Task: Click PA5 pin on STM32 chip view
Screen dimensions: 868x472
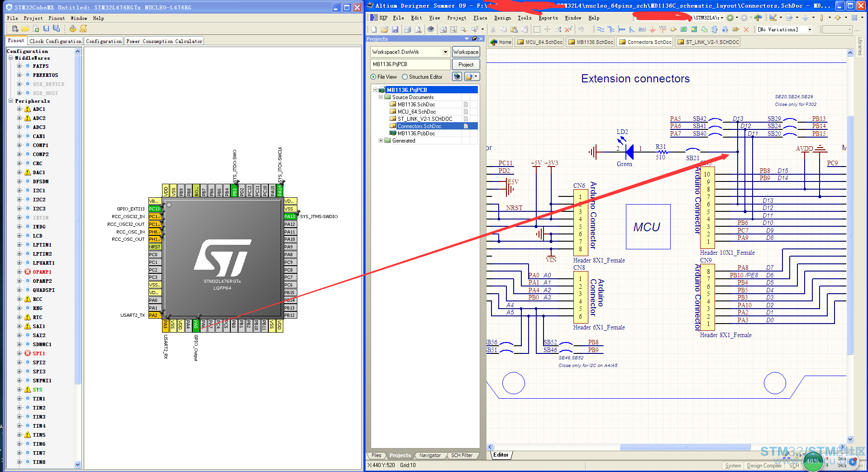Action: coord(196,325)
